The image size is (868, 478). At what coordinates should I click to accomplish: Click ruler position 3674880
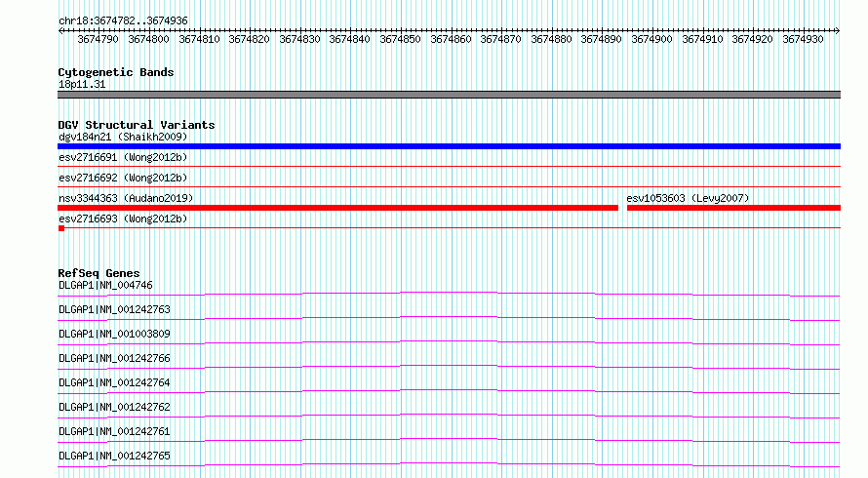[551, 39]
